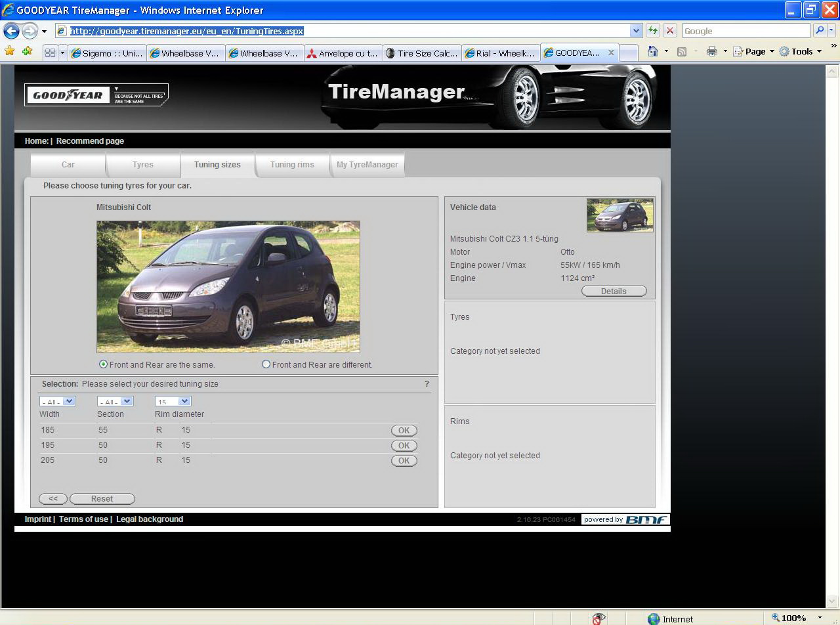Click the Reset button
The image size is (840, 625).
click(x=102, y=499)
